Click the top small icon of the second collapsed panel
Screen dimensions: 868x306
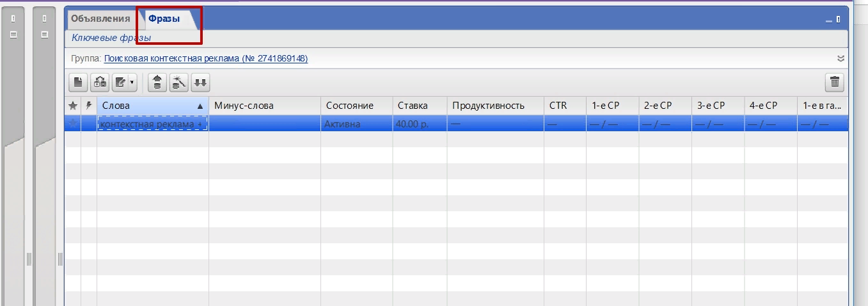[44, 19]
